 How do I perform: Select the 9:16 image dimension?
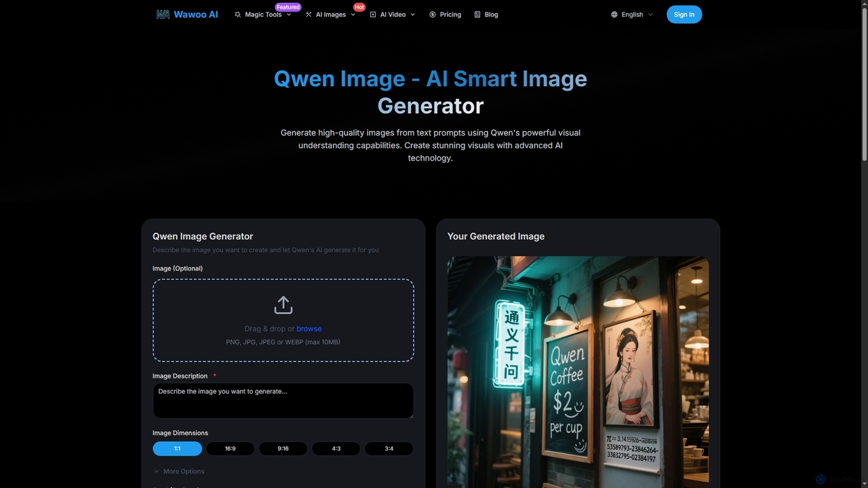pyautogui.click(x=283, y=449)
